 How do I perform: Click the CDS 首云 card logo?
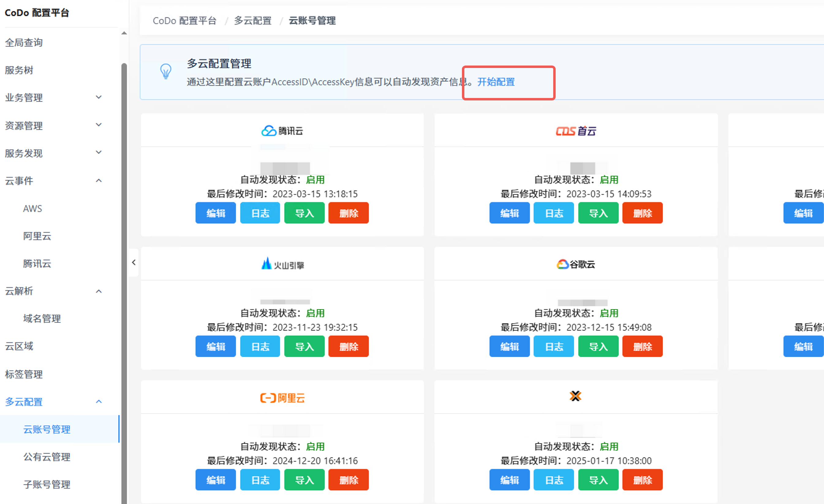pyautogui.click(x=576, y=131)
